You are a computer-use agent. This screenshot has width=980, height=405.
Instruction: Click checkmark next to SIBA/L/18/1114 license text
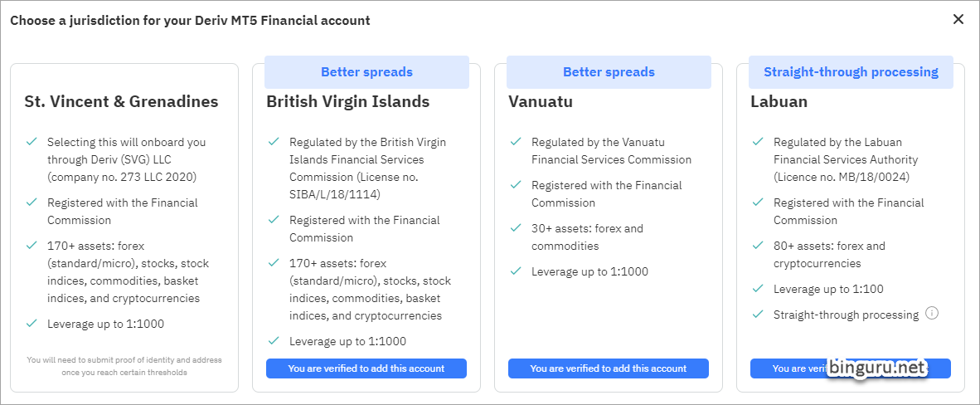click(274, 142)
